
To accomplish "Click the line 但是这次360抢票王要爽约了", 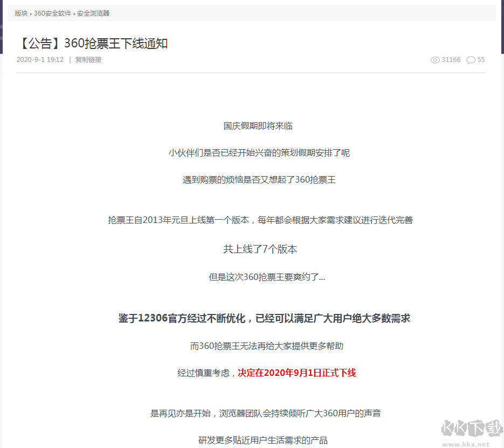I will pyautogui.click(x=267, y=277).
